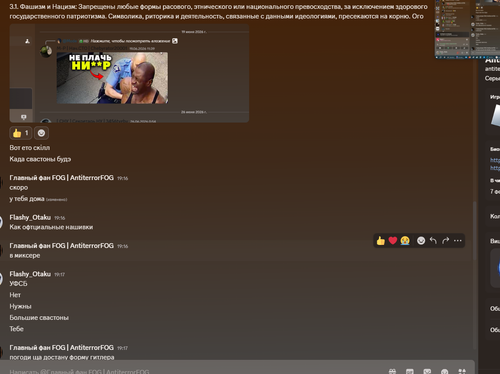500x374 pixels.
Task: Add a reaction next to the thumbs-up count
Action: coord(41,133)
